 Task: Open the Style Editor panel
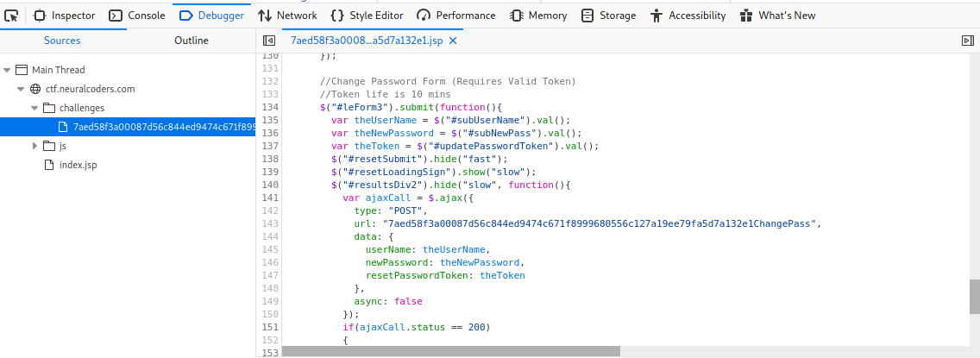[366, 16]
